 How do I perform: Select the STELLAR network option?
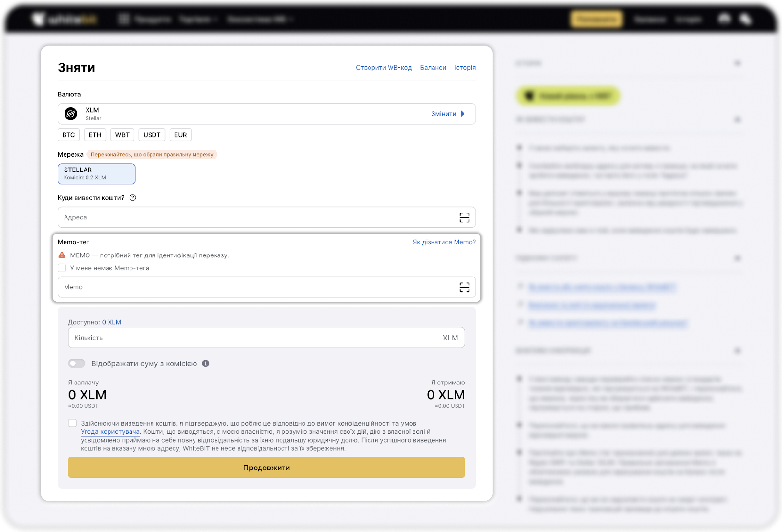tap(96, 173)
